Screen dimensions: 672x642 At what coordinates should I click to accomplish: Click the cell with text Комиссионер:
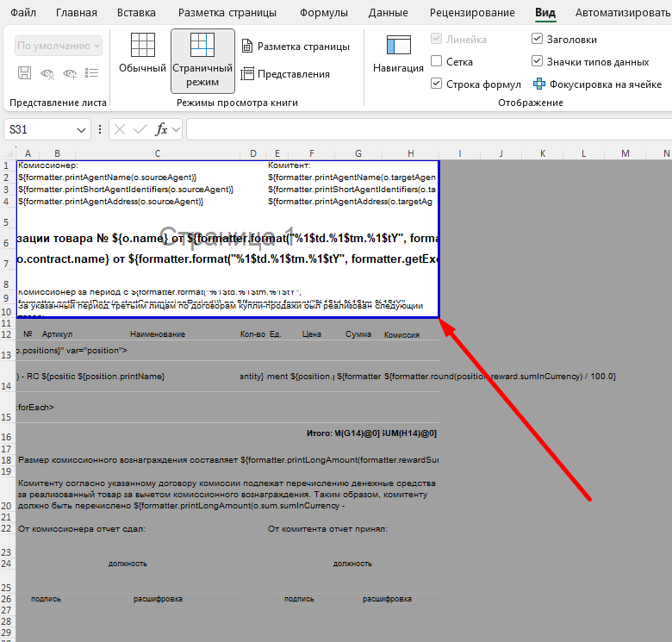click(x=48, y=165)
